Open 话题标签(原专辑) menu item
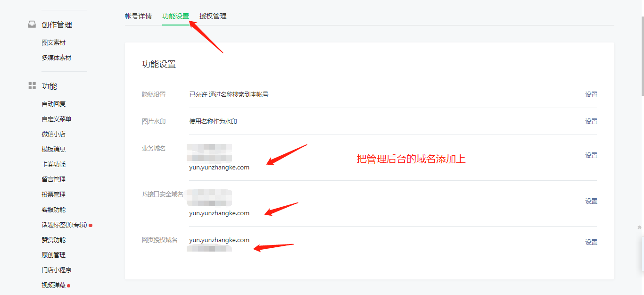The width and height of the screenshot is (644, 295). coord(65,225)
